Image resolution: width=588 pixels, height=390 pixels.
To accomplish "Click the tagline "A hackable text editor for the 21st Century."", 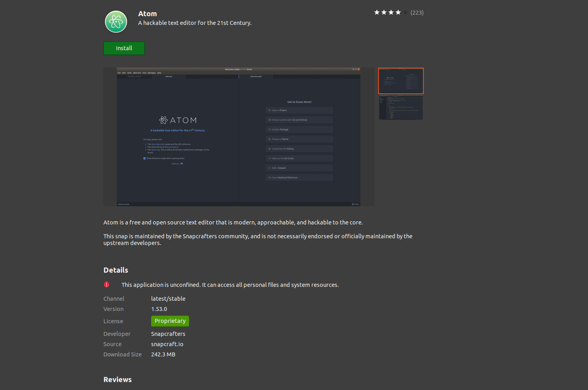I will pyautogui.click(x=195, y=23).
